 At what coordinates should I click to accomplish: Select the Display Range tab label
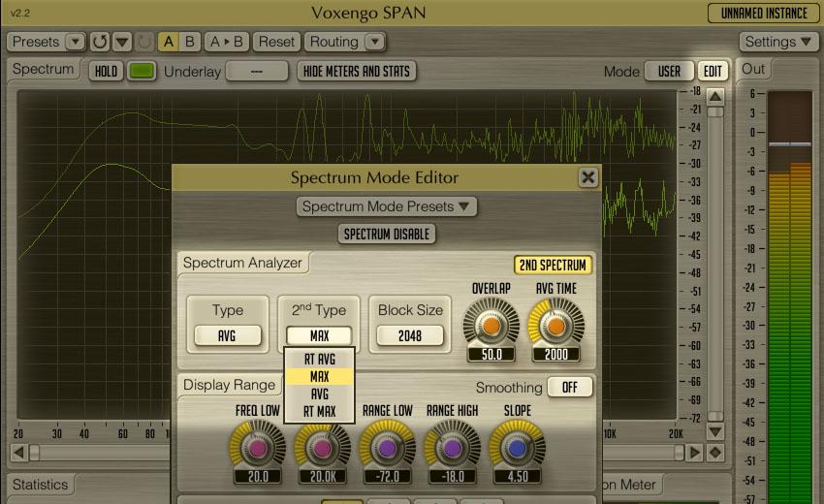229,385
